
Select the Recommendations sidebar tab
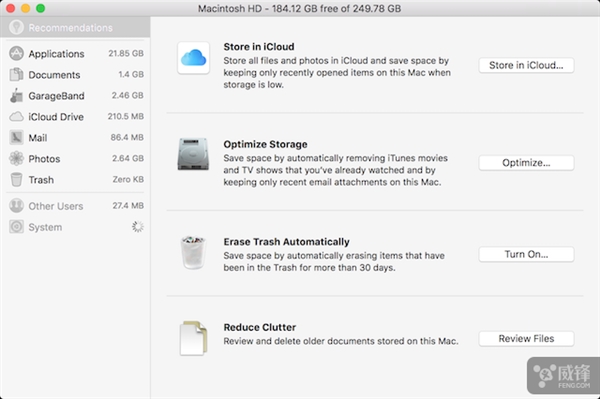pyautogui.click(x=75, y=28)
